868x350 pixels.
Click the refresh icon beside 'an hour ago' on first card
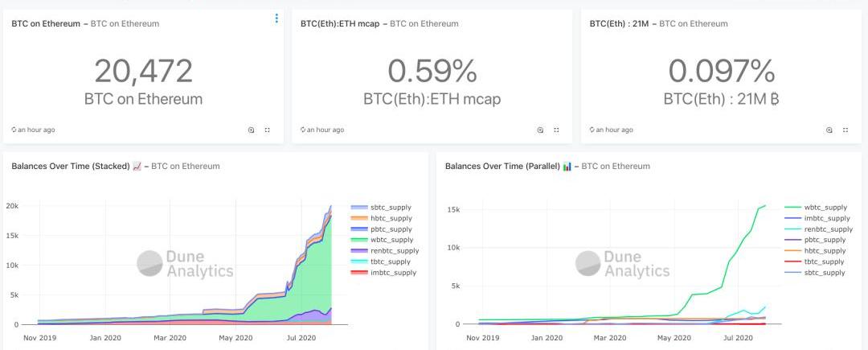click(x=14, y=130)
